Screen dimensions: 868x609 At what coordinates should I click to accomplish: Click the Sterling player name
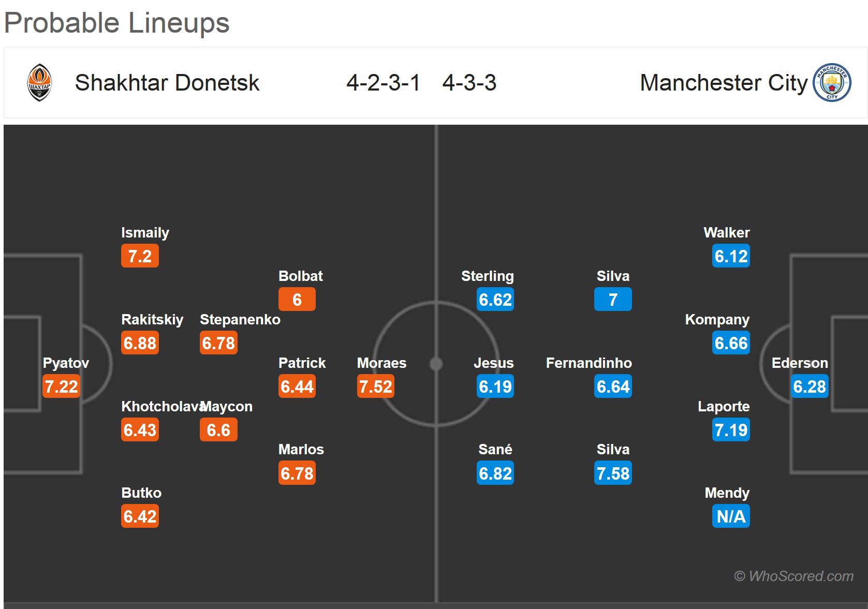(487, 276)
